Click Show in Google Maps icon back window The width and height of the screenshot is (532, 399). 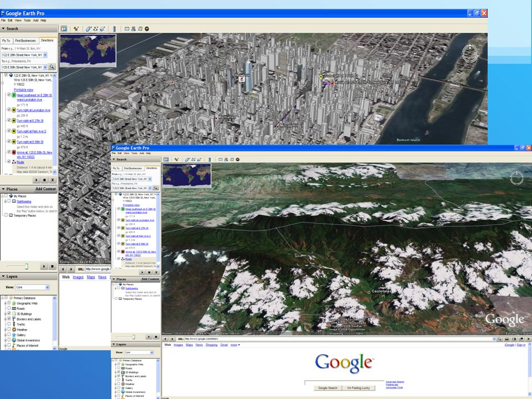[x=140, y=29]
